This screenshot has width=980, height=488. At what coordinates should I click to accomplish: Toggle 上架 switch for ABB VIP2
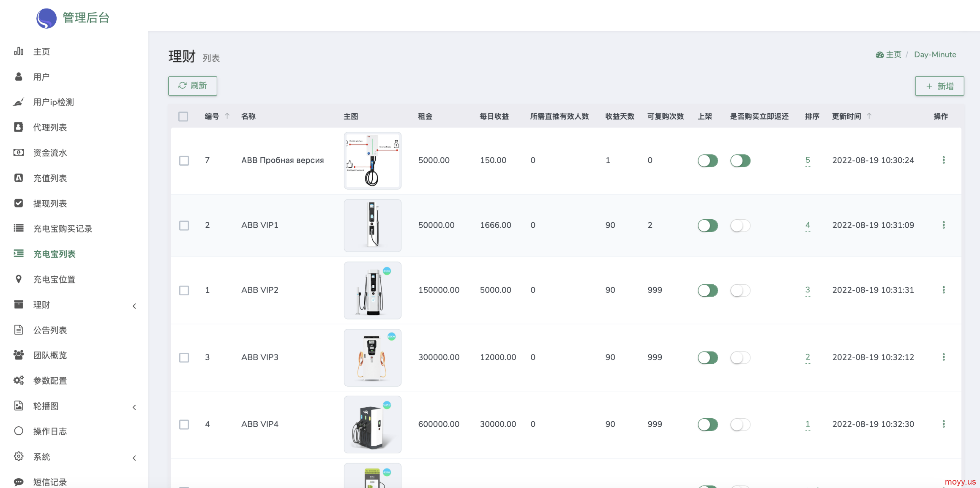click(x=708, y=290)
